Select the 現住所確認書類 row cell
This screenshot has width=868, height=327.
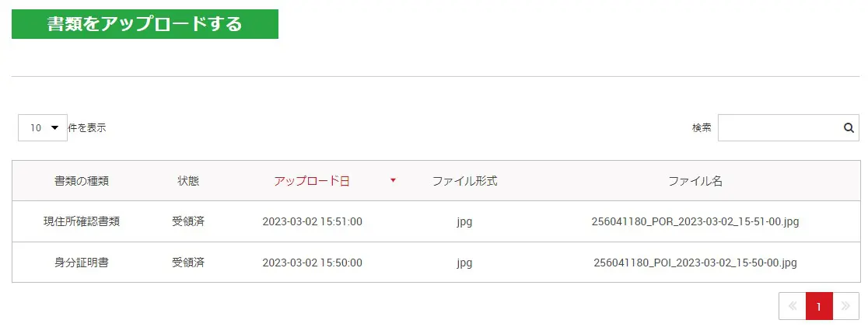[82, 221]
